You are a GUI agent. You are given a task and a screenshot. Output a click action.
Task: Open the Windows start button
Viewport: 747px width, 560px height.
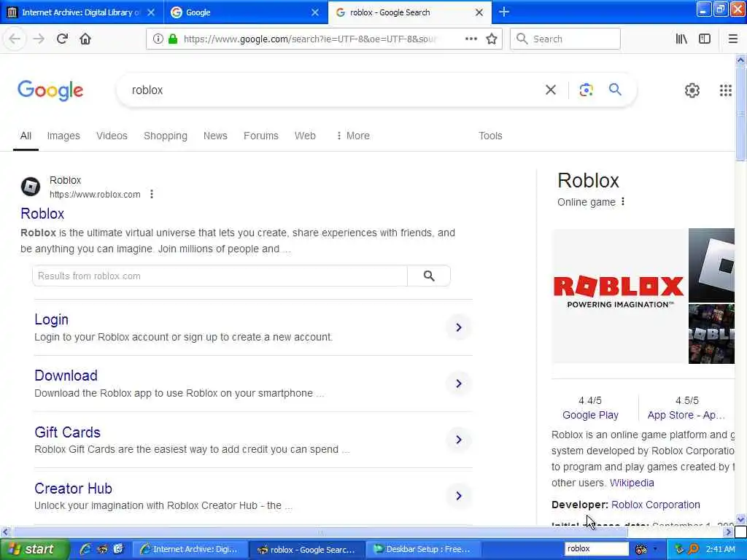click(x=34, y=549)
